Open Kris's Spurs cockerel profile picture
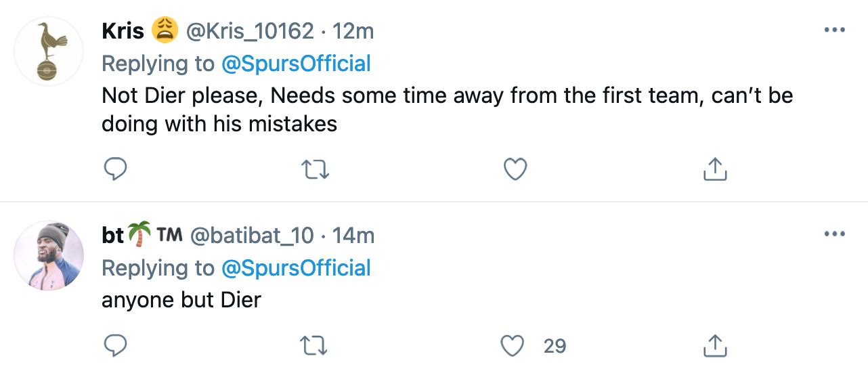Image resolution: width=868 pixels, height=371 pixels. pyautogui.click(x=49, y=51)
